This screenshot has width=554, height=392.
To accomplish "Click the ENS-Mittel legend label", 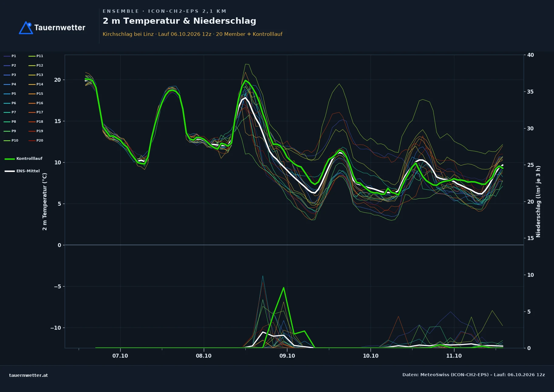I will pos(28,171).
